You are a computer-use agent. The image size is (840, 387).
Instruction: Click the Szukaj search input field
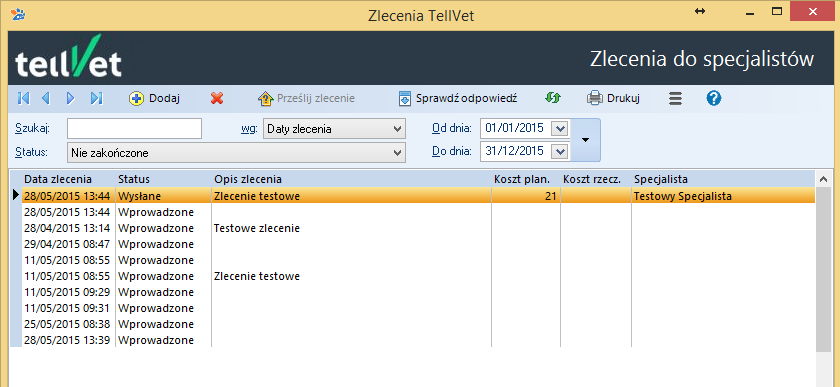tap(134, 129)
